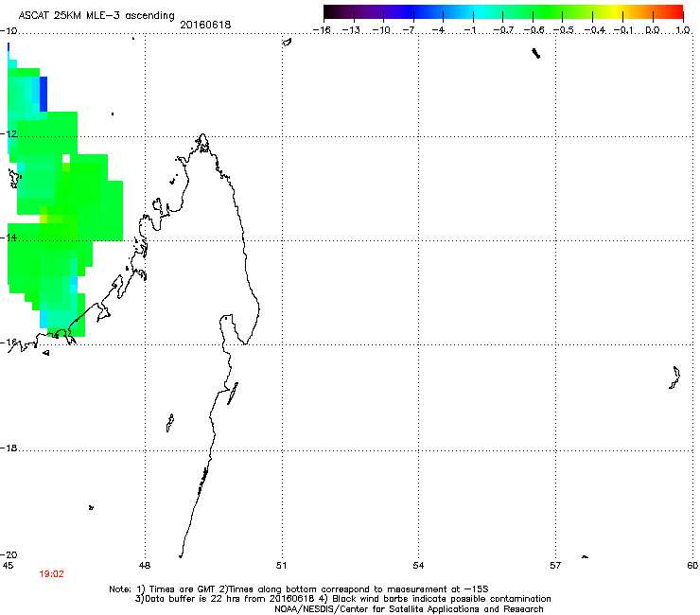Click the 'Times are GMT' note line

(x=299, y=589)
